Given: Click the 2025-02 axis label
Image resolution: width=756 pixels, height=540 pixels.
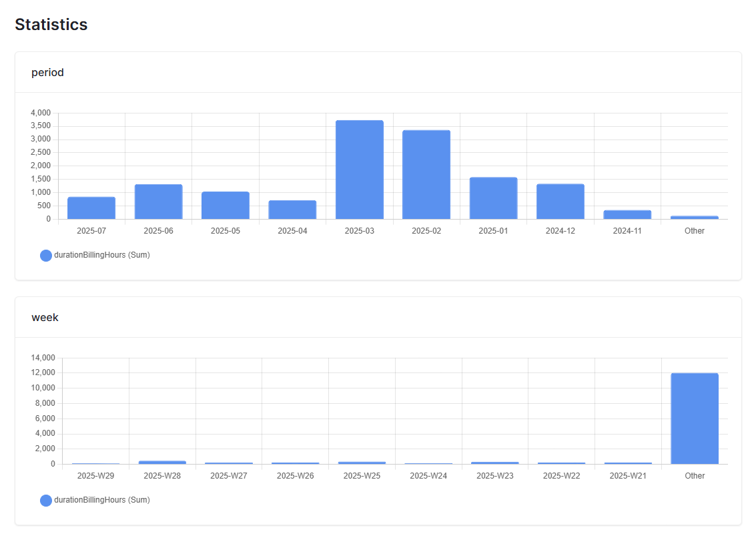Looking at the screenshot, I should (426, 231).
